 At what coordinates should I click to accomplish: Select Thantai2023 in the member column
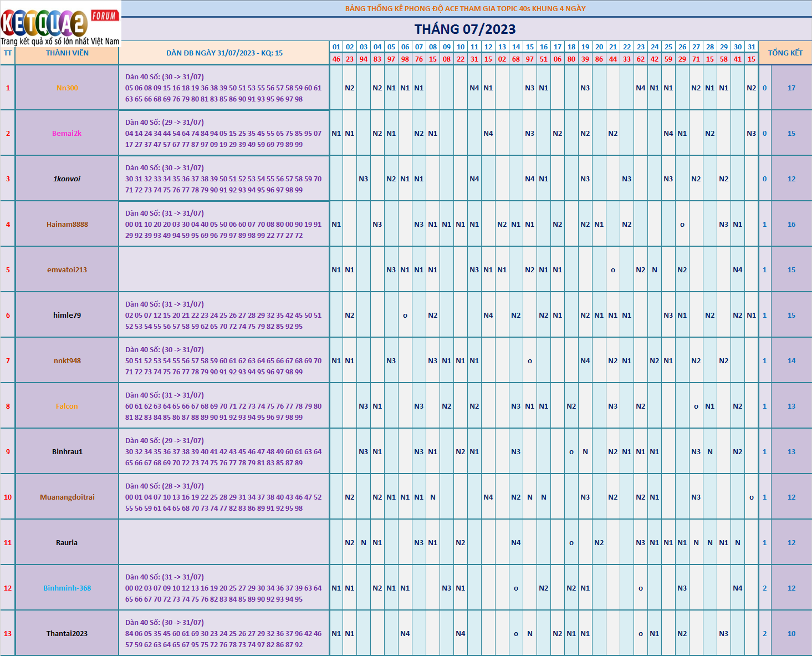click(x=67, y=634)
